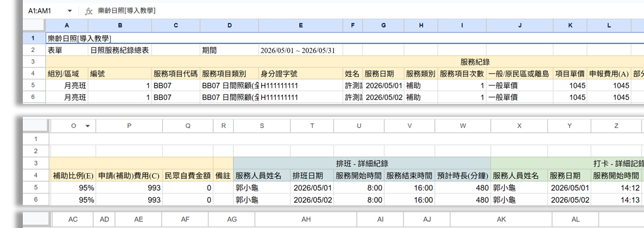The width and height of the screenshot is (644, 228).
Task: Select column S header
Action: pos(262,126)
